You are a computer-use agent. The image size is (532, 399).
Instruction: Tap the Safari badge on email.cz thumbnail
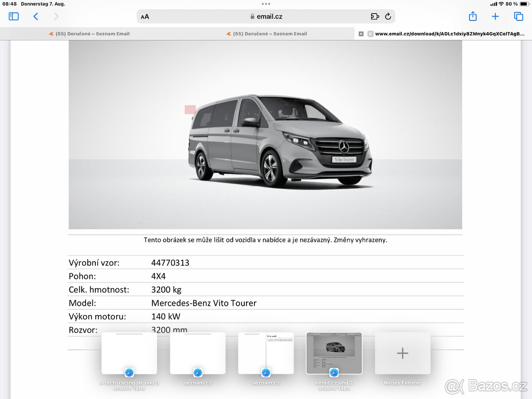click(x=334, y=373)
